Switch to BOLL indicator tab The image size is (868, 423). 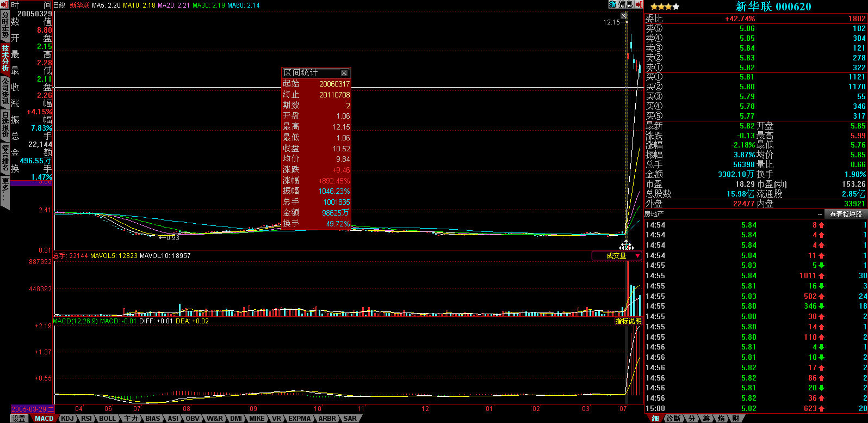tap(108, 419)
